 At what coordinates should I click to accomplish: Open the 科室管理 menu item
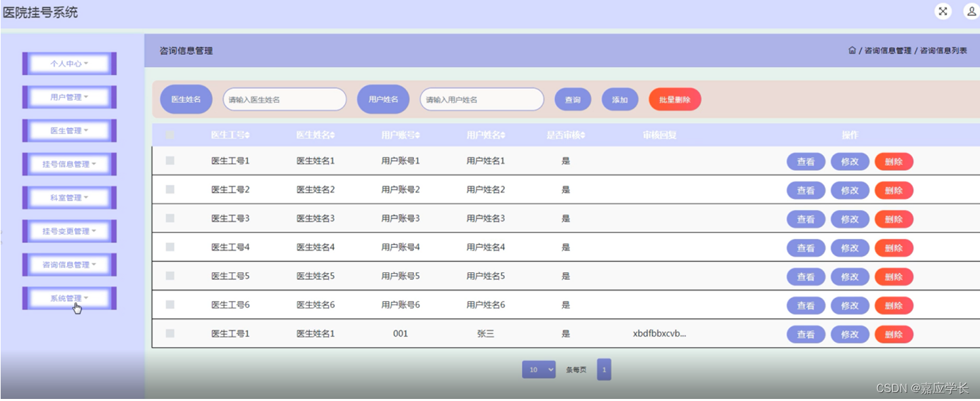(x=69, y=198)
